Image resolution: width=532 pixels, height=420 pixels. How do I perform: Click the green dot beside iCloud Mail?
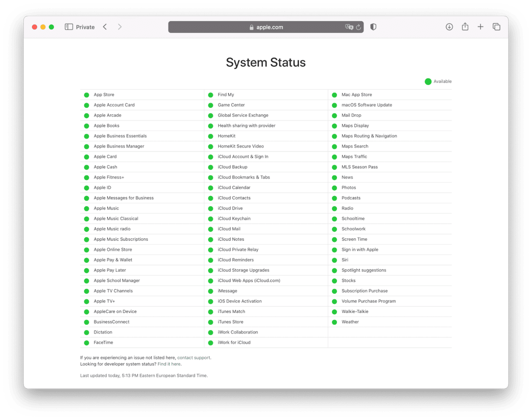coord(210,229)
